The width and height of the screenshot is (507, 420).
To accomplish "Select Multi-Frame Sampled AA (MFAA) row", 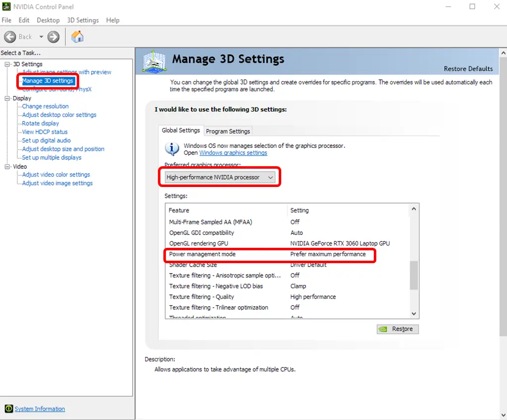I will (x=288, y=222).
